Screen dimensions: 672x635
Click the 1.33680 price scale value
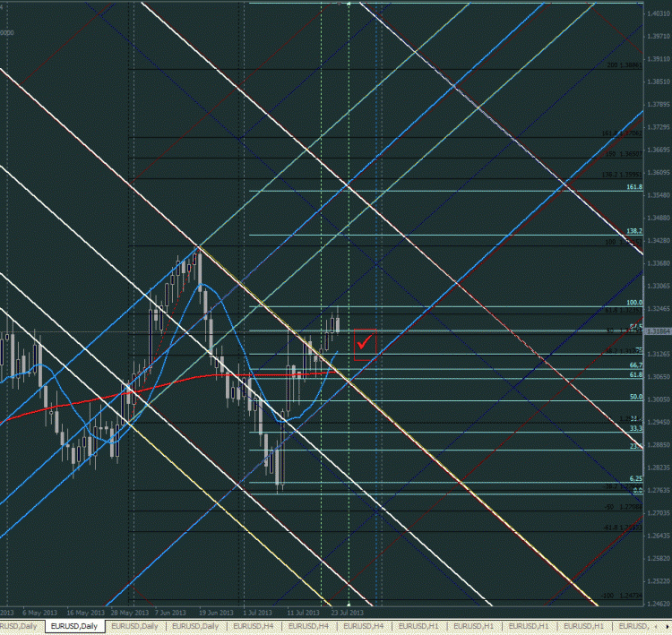(659, 263)
